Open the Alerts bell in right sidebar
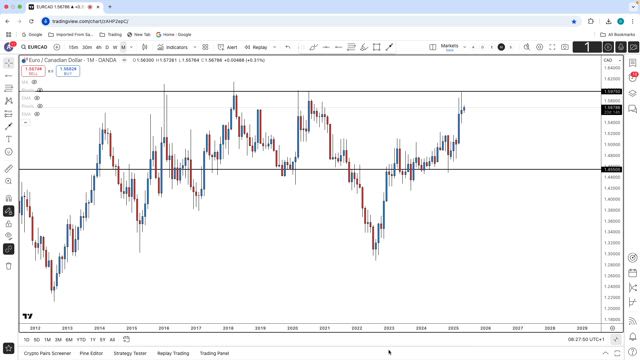 click(x=633, y=337)
